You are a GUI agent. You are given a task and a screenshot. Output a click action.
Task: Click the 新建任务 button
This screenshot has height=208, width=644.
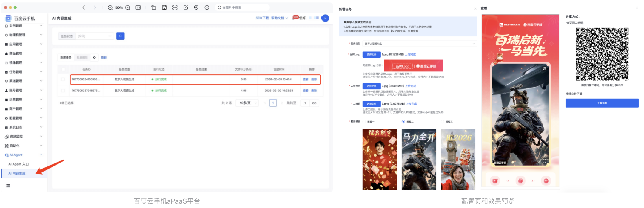click(66, 57)
